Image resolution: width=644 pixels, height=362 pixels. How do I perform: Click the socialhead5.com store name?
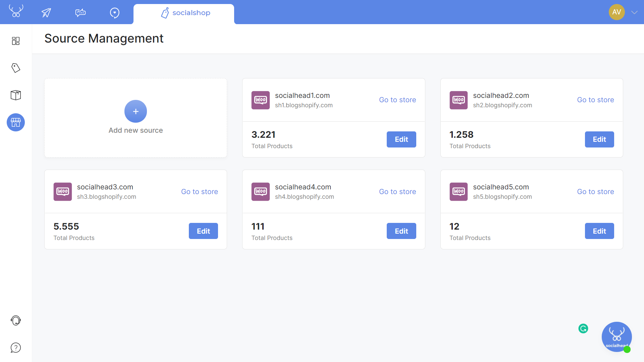pyautogui.click(x=501, y=187)
